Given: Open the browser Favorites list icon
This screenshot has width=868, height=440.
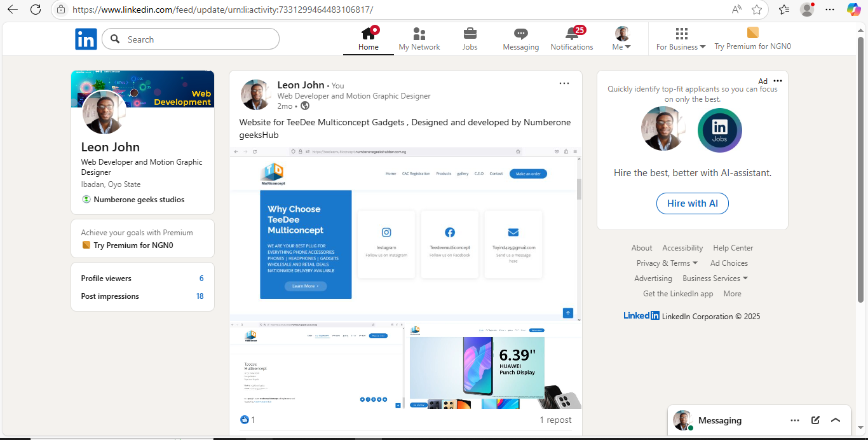Looking at the screenshot, I should (785, 10).
